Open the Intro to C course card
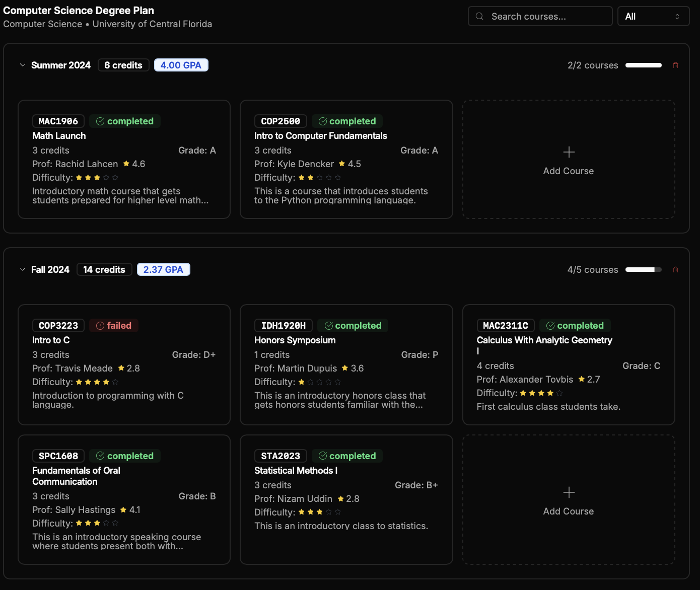The width and height of the screenshot is (700, 590). tap(124, 364)
